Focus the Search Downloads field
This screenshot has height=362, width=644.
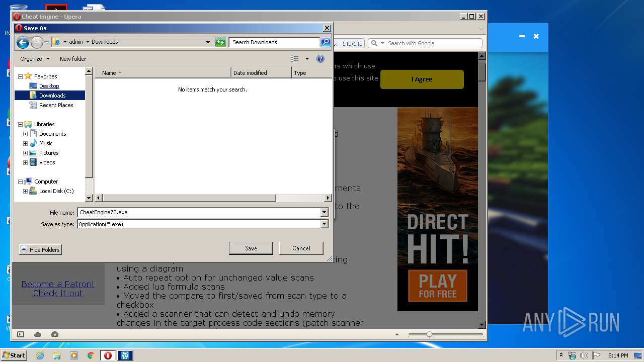click(x=274, y=42)
